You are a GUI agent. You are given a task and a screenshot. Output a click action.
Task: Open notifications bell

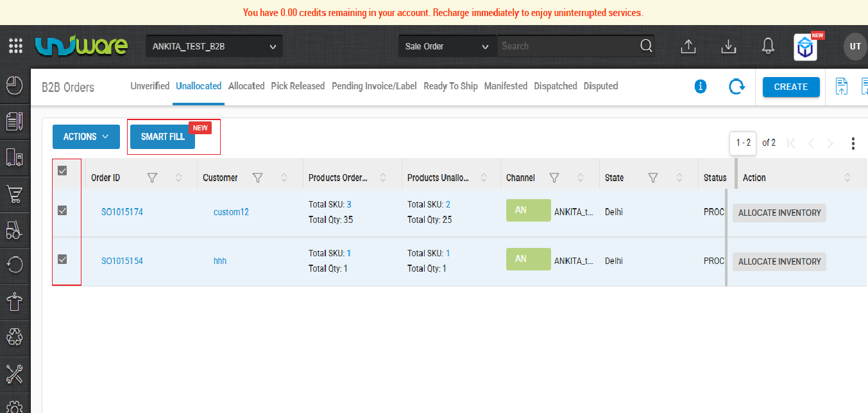767,46
